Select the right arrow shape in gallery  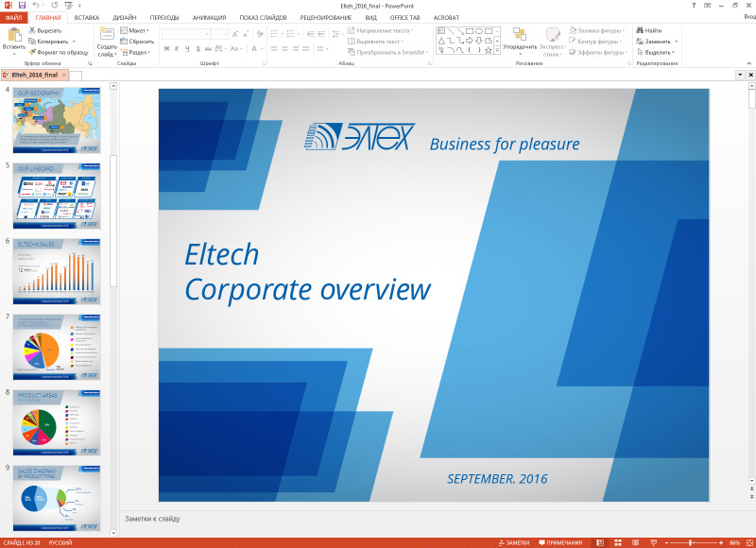click(x=469, y=41)
